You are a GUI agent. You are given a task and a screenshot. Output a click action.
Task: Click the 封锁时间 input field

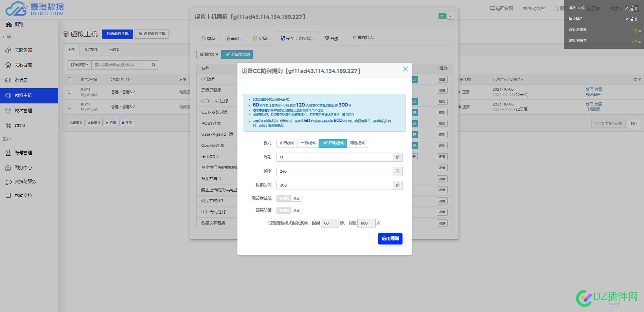[335, 186]
